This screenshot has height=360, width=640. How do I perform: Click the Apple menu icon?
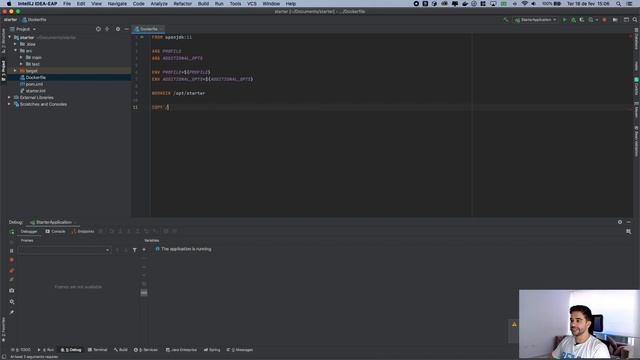(x=9, y=4)
